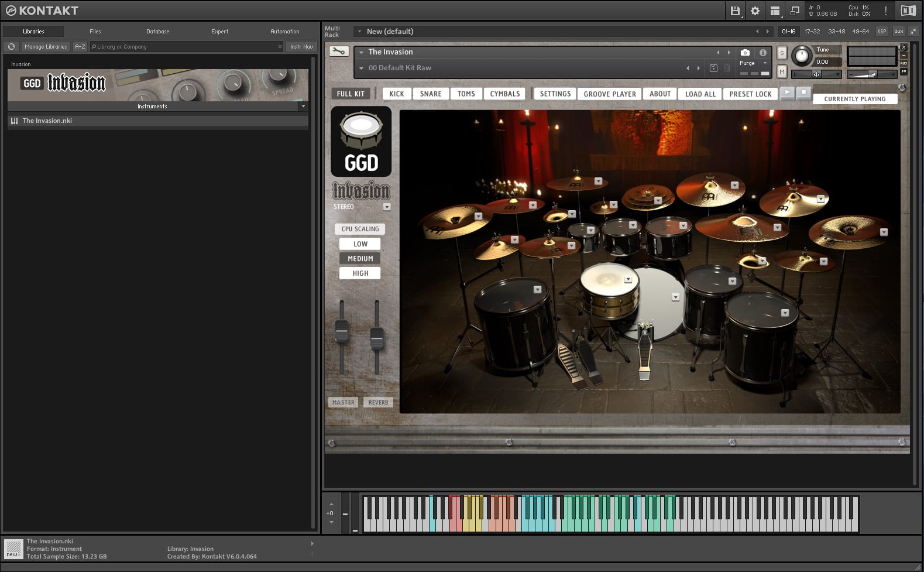Image resolution: width=924 pixels, height=572 pixels.
Task: Open Purge dropdown menu
Action: click(x=765, y=63)
